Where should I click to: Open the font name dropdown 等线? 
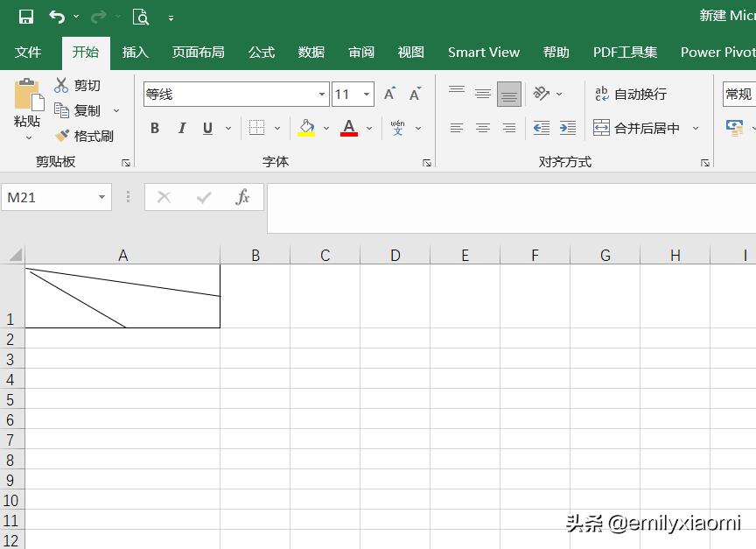322,94
